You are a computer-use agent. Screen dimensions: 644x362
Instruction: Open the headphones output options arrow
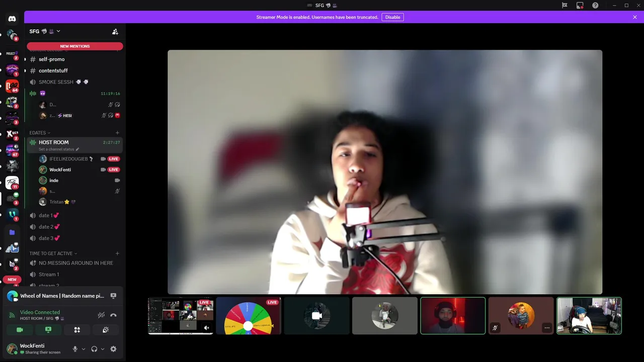pyautogui.click(x=103, y=349)
